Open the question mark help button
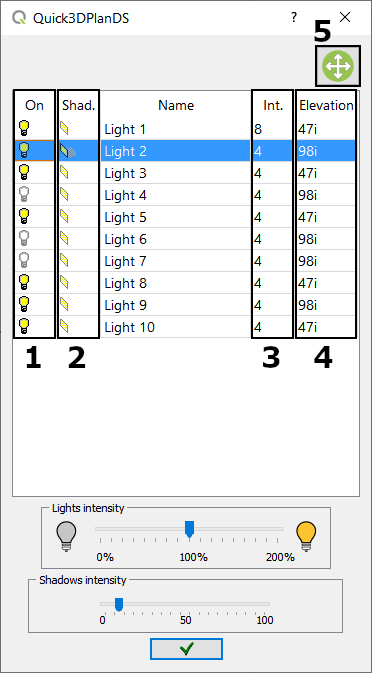This screenshot has width=372, height=673. tap(293, 18)
